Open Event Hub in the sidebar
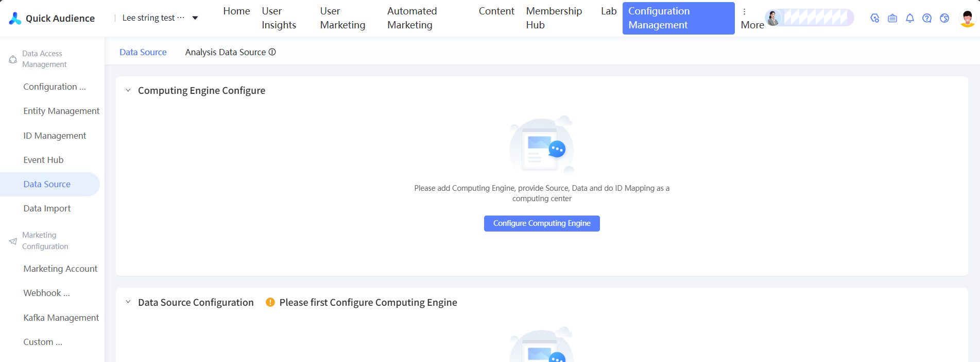 (43, 160)
